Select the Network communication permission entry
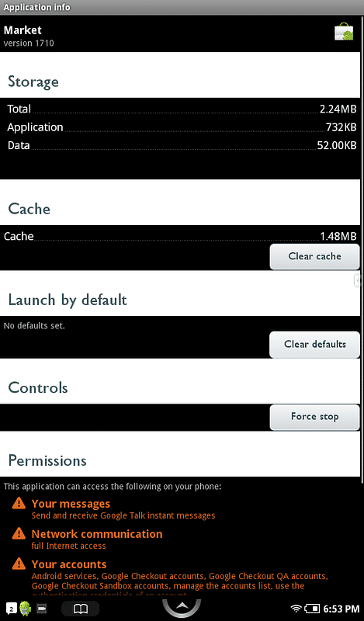The width and height of the screenshot is (364, 621). [97, 539]
